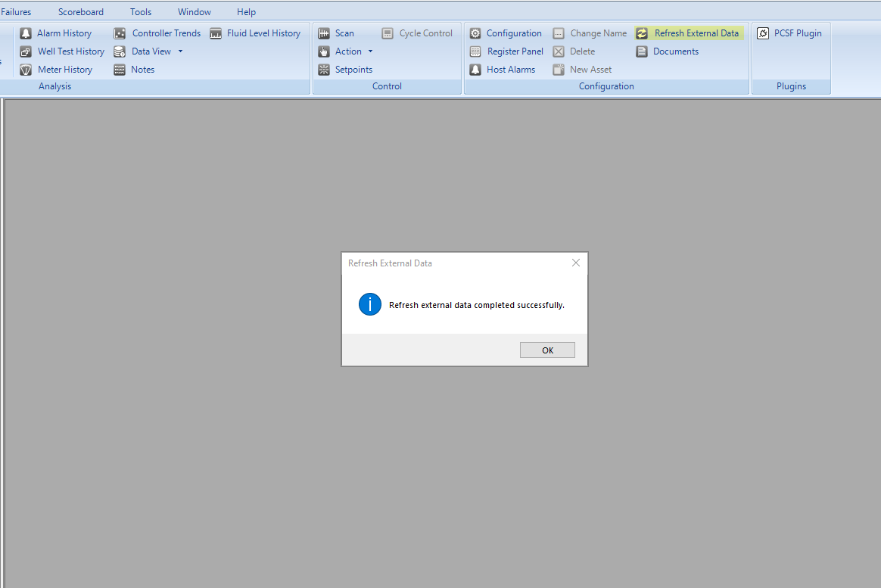Click the Cycle Control icon
881x588 pixels.
[387, 34]
